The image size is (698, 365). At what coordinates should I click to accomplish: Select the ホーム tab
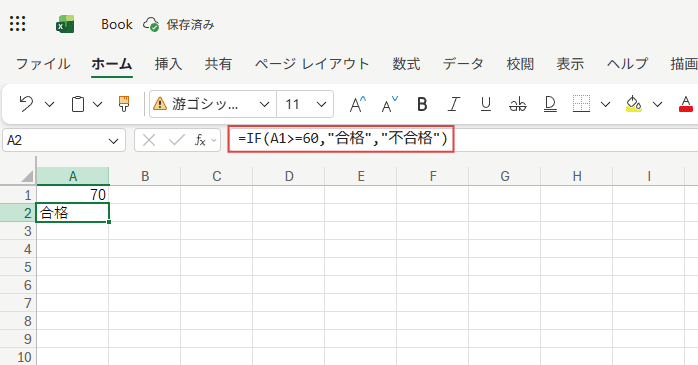(x=112, y=64)
